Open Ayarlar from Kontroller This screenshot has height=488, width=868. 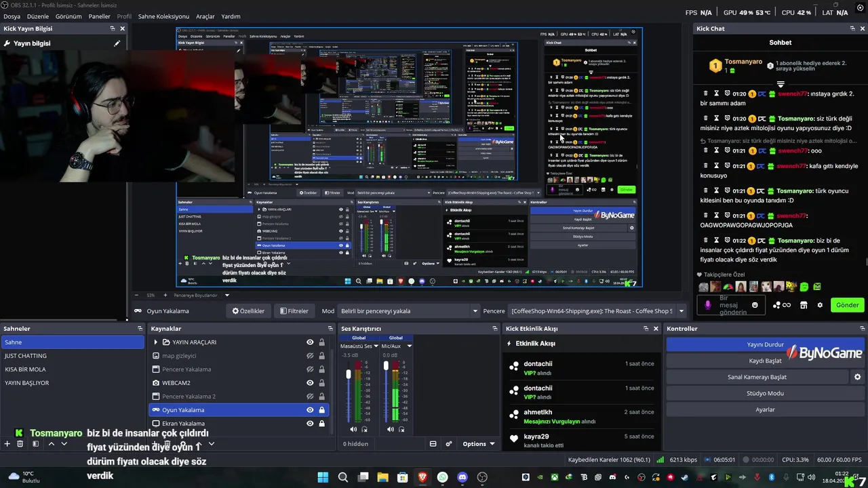coord(765,409)
